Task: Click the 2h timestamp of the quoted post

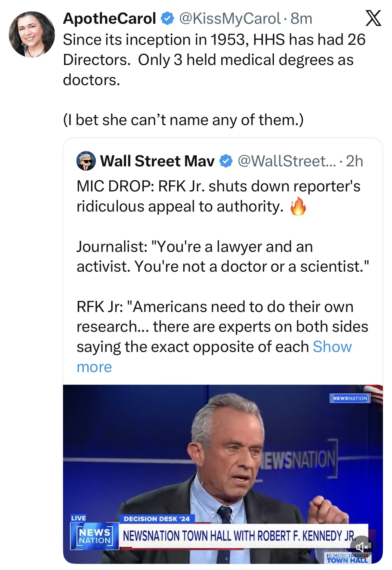Action: [x=354, y=161]
